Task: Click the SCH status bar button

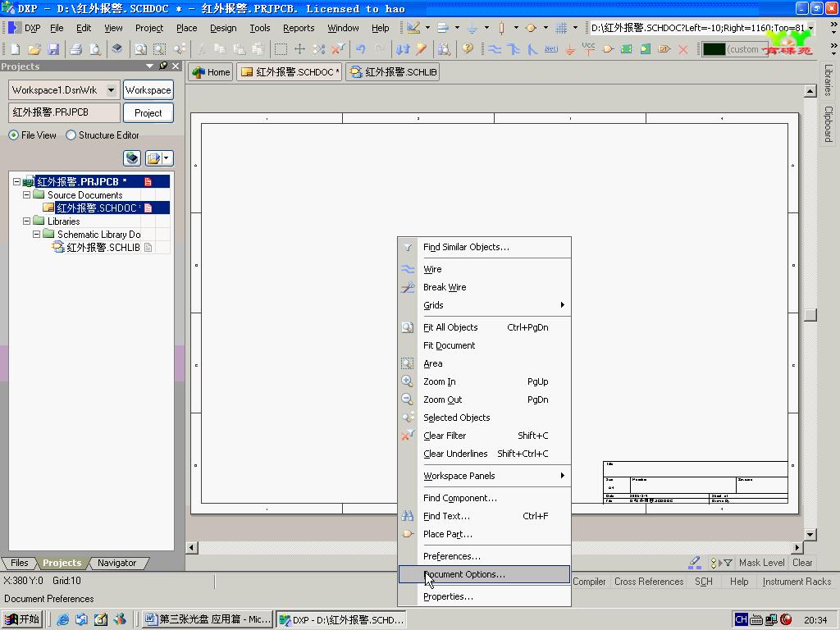Action: [x=703, y=582]
